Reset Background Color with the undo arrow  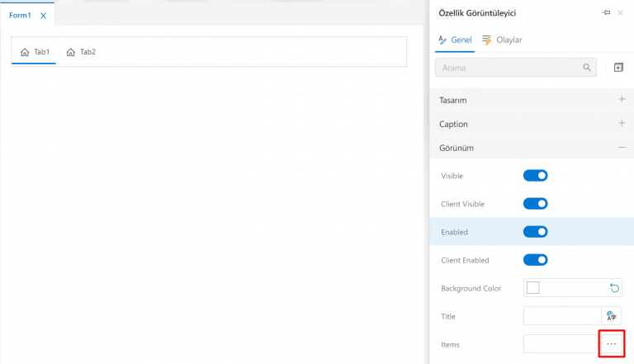pyautogui.click(x=614, y=287)
